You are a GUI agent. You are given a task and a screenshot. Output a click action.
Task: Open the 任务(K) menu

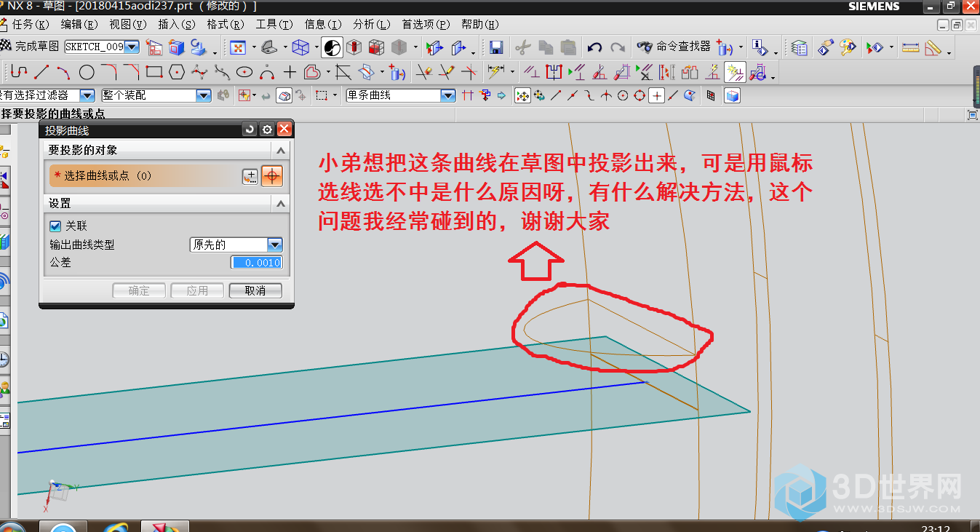pyautogui.click(x=31, y=24)
